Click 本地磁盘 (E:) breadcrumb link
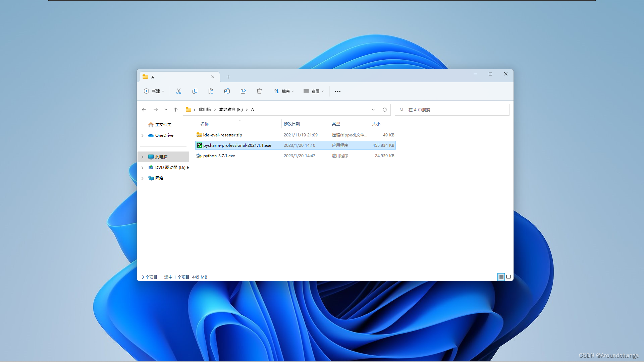Viewport: 644px width, 362px height. [231, 110]
